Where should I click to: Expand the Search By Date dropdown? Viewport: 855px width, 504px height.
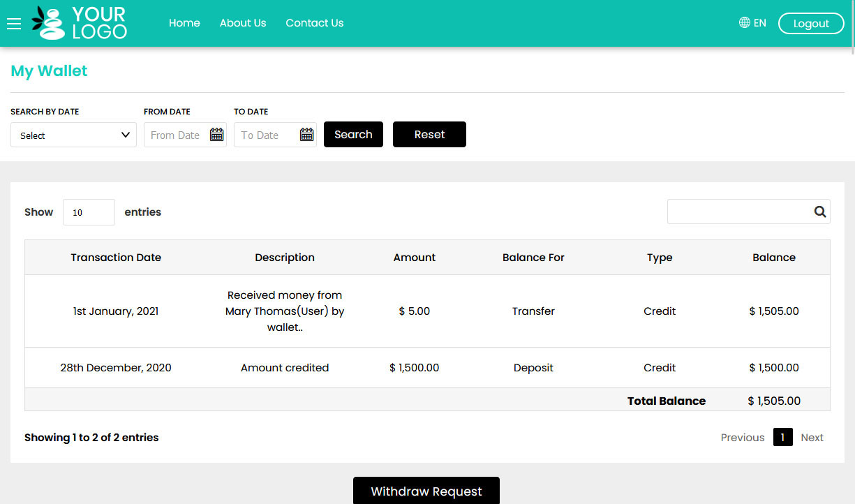73,135
